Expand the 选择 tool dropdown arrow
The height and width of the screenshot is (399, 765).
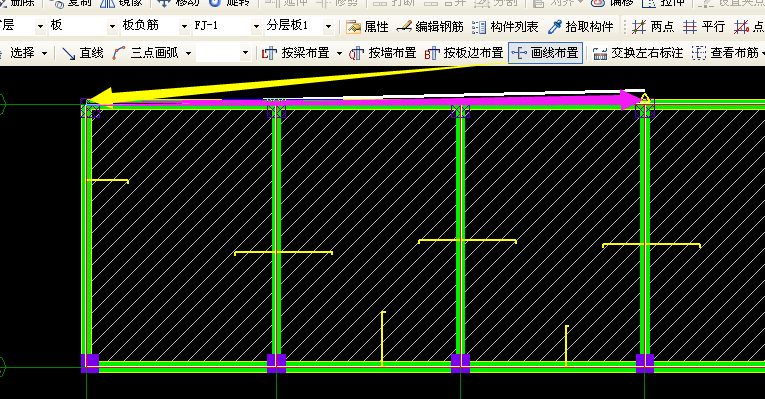coord(44,53)
